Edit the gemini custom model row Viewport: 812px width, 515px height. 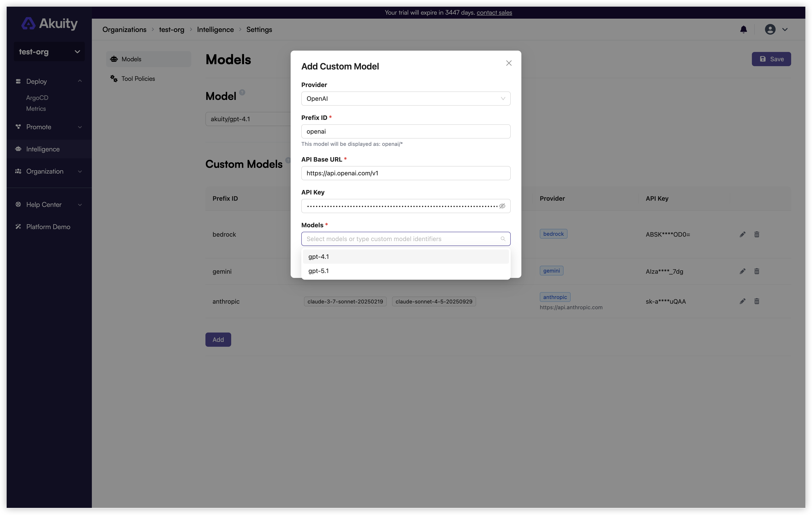[743, 271]
